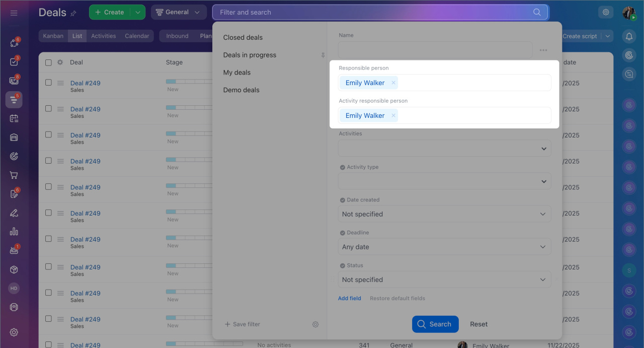This screenshot has width=644, height=348.
Task: Select the Deals in progress filter
Action: tap(250, 55)
